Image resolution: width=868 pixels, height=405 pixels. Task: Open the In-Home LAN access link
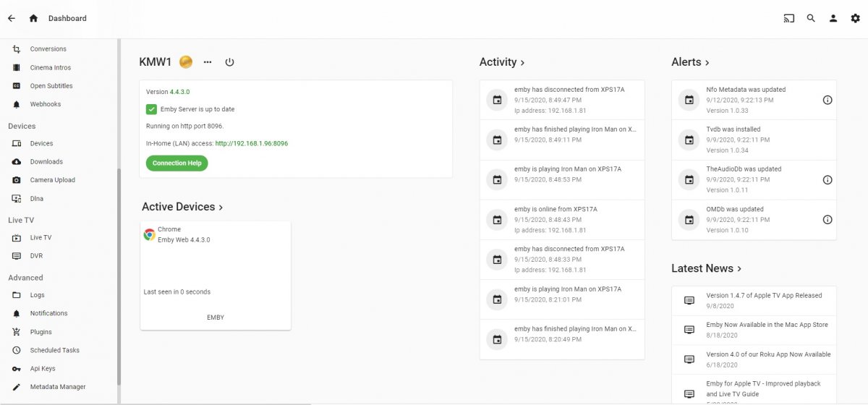coord(251,143)
